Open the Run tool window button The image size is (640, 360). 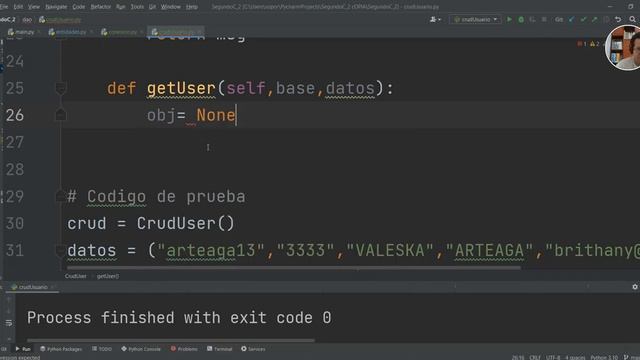tap(23, 349)
